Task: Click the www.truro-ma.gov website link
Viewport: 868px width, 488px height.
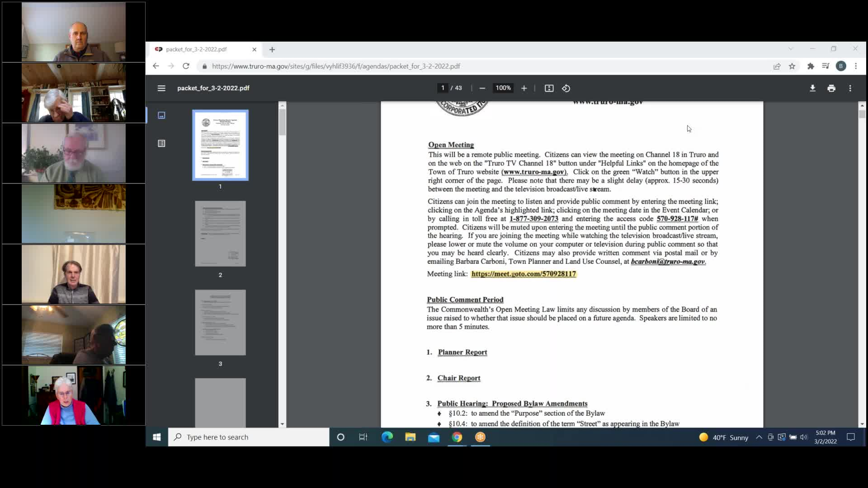Action: tap(533, 172)
